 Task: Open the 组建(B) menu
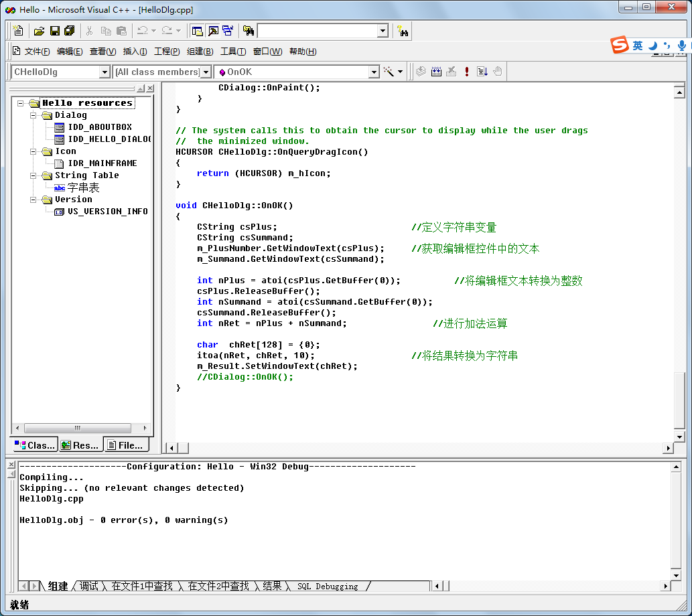(200, 52)
